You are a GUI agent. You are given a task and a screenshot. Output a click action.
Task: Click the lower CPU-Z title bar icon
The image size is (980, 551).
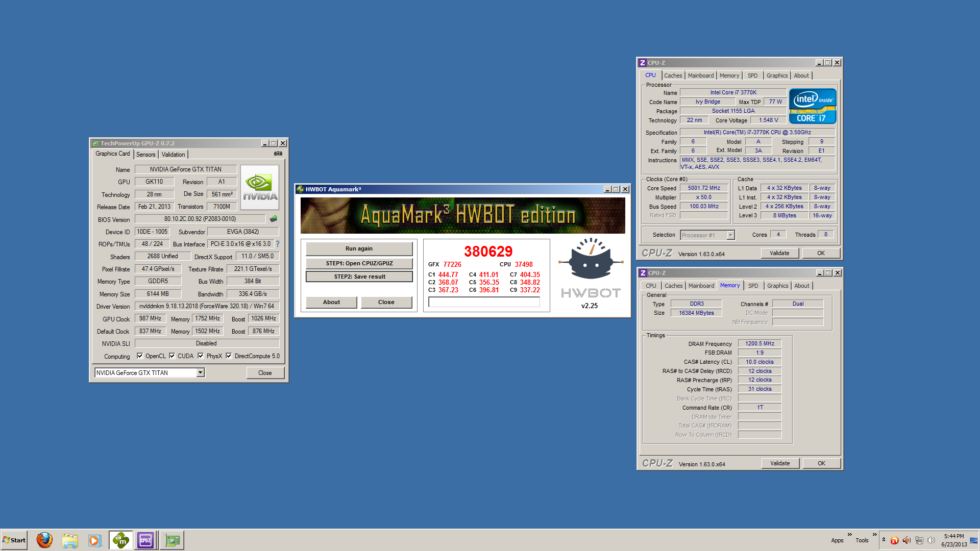[643, 273]
